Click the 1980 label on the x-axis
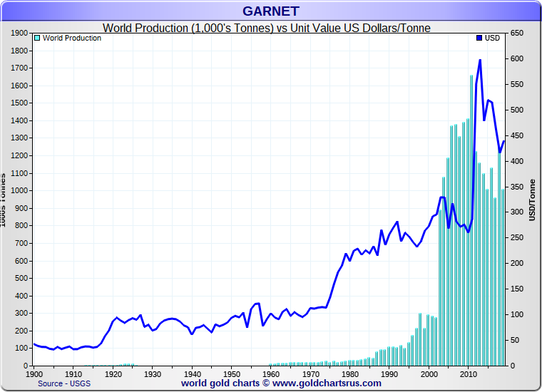Image resolution: width=542 pixels, height=392 pixels. tap(349, 373)
